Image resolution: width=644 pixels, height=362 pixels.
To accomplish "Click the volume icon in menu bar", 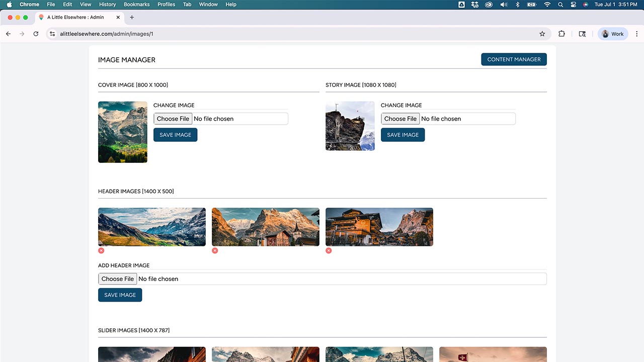I will [x=504, y=5].
